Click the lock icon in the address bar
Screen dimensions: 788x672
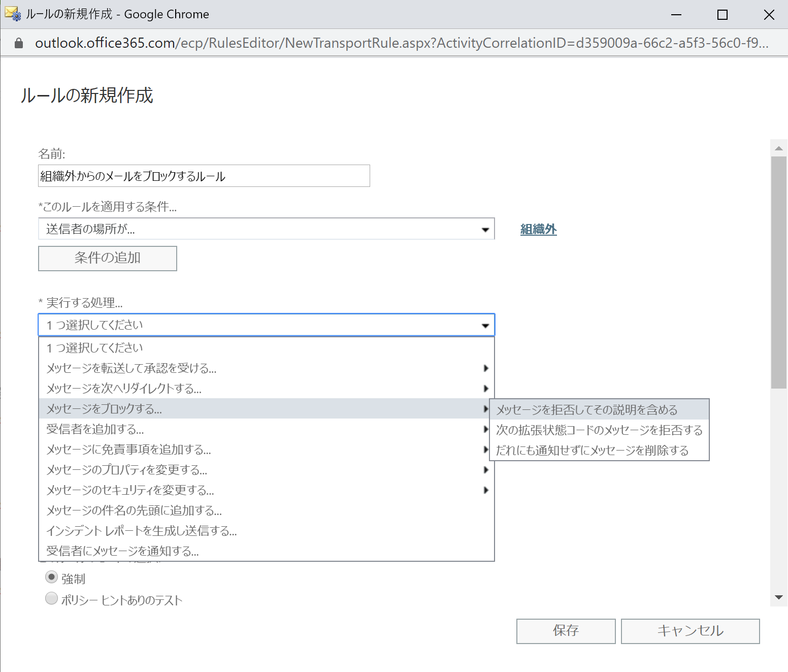(x=19, y=43)
